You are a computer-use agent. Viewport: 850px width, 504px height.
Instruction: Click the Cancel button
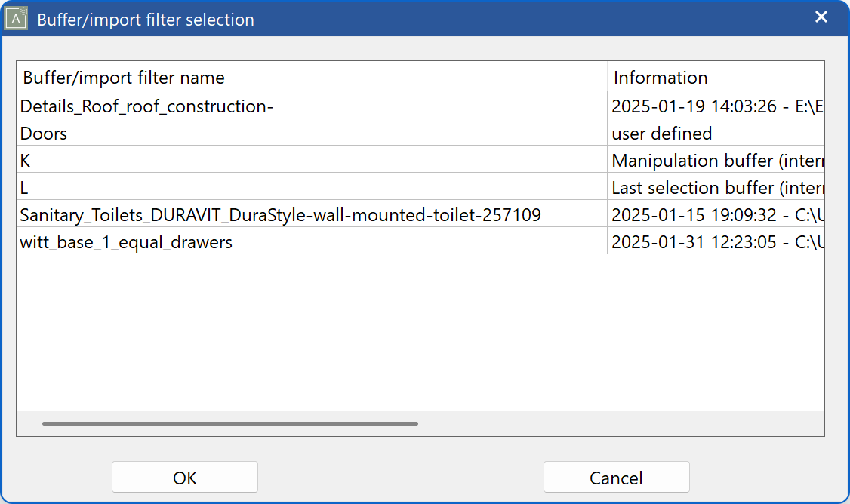tap(616, 477)
